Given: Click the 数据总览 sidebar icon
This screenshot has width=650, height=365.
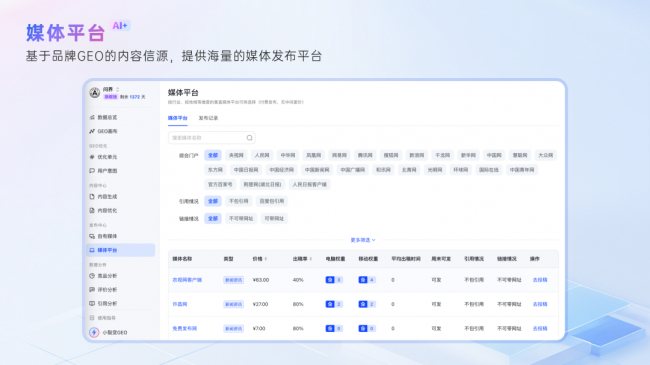Looking at the screenshot, I should tap(92, 117).
